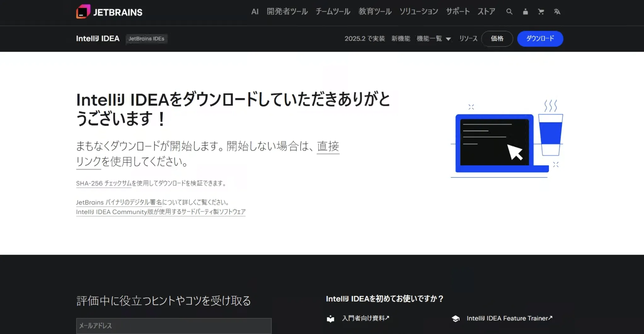The width and height of the screenshot is (644, 334).
Task: Click the JetBrains logo
Action: 109,12
